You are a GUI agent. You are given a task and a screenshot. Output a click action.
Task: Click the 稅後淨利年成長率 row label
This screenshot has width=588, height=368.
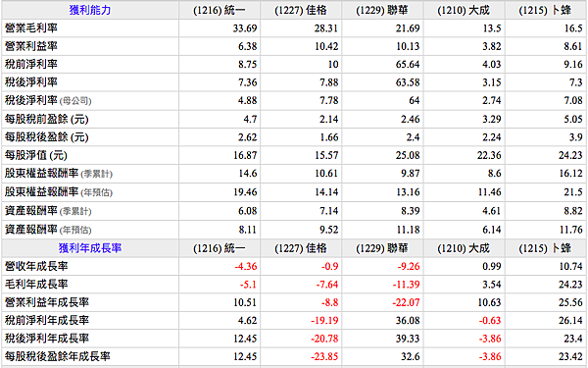click(x=46, y=338)
